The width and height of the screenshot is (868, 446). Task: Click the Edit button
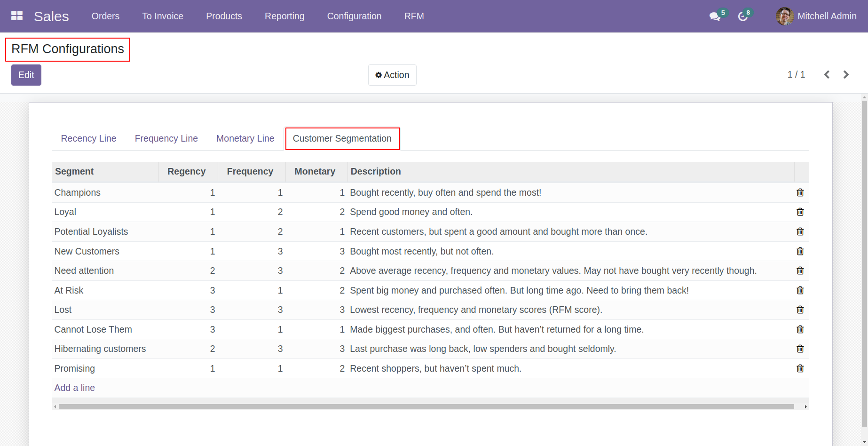click(26, 75)
